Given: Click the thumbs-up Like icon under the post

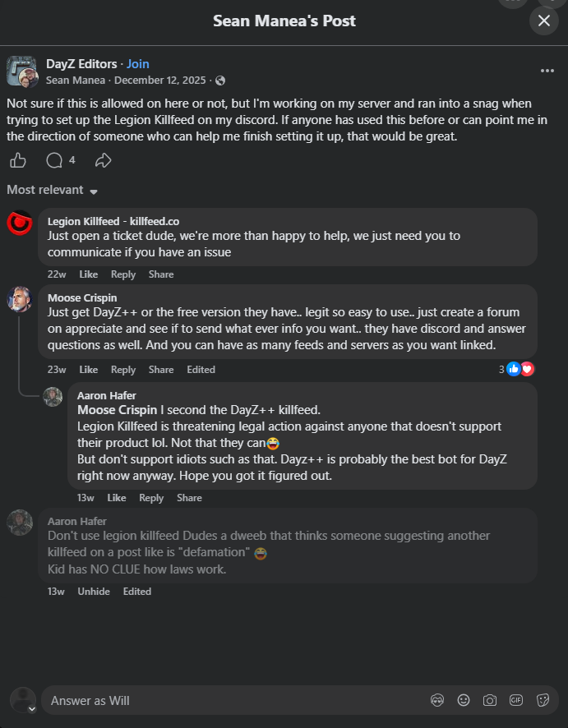Looking at the screenshot, I should pos(18,161).
